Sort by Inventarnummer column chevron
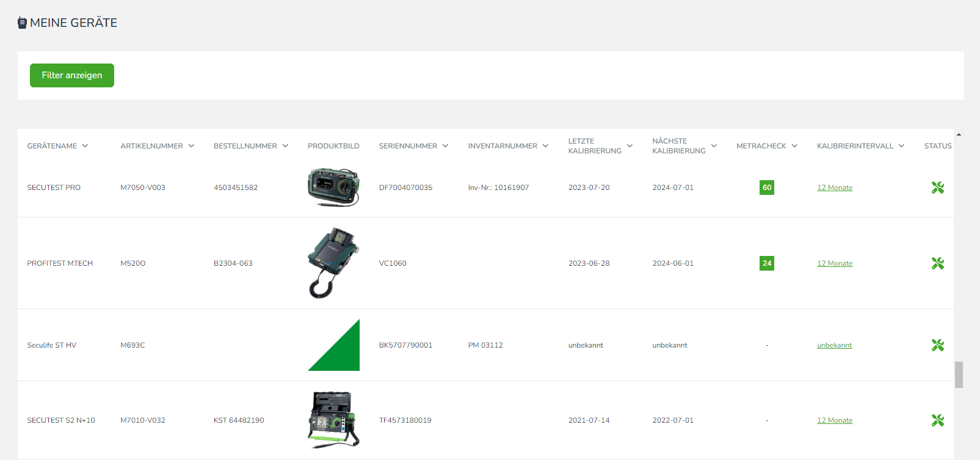The width and height of the screenshot is (980, 460). pyautogui.click(x=545, y=146)
